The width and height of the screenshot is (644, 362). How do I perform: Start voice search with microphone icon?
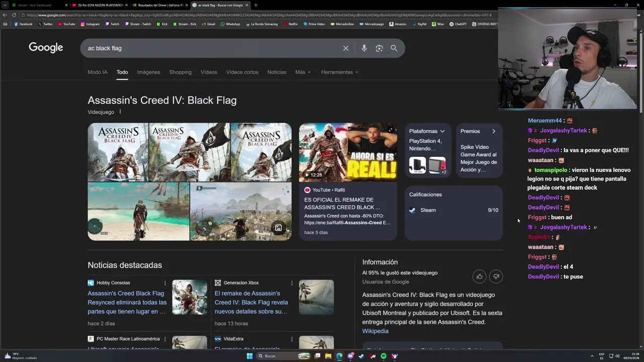tap(364, 48)
